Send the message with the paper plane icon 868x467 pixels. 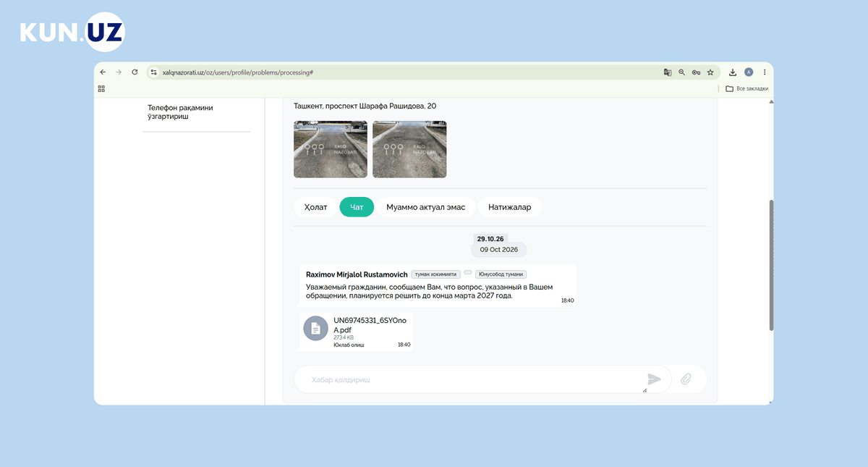pyautogui.click(x=654, y=379)
